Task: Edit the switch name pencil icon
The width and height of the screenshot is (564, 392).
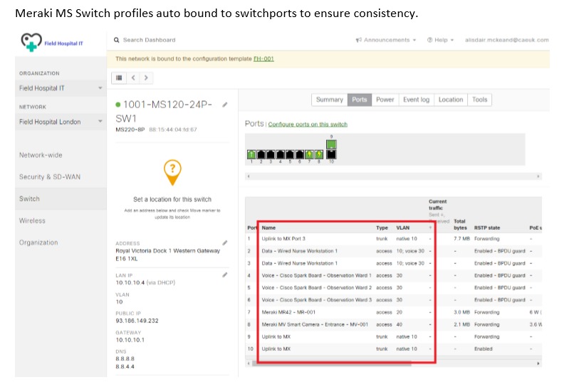Action: [x=225, y=105]
